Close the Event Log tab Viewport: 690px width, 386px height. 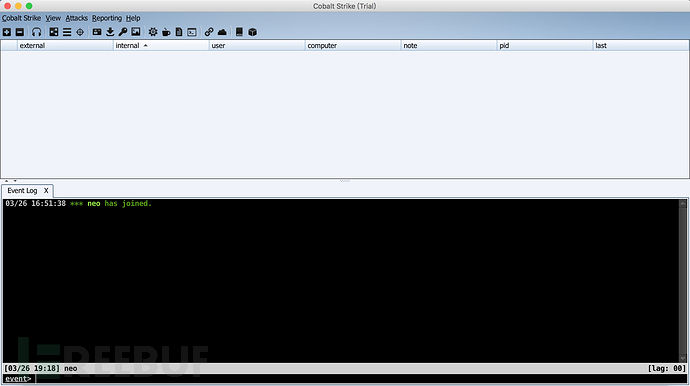pos(46,191)
